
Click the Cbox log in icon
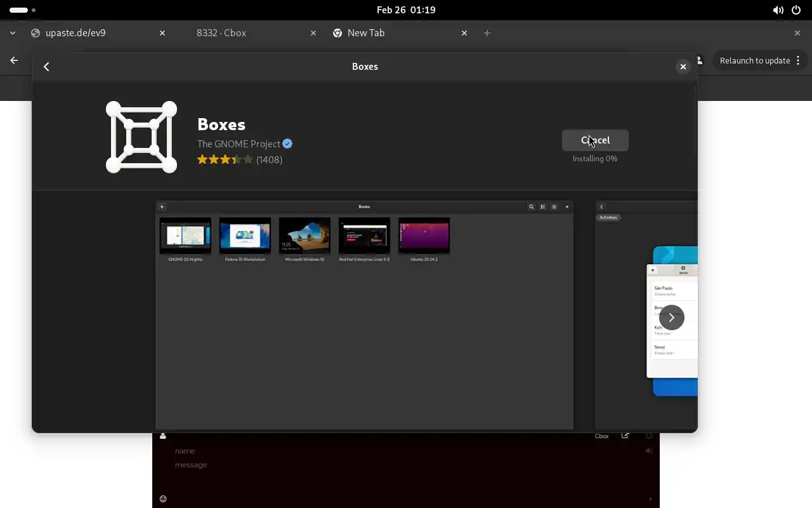tap(649, 451)
